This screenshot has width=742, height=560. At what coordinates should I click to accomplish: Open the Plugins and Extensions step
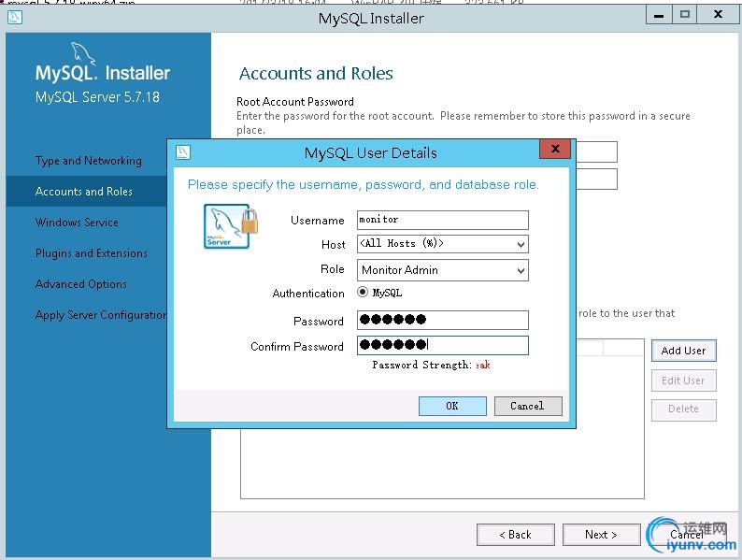click(x=92, y=253)
